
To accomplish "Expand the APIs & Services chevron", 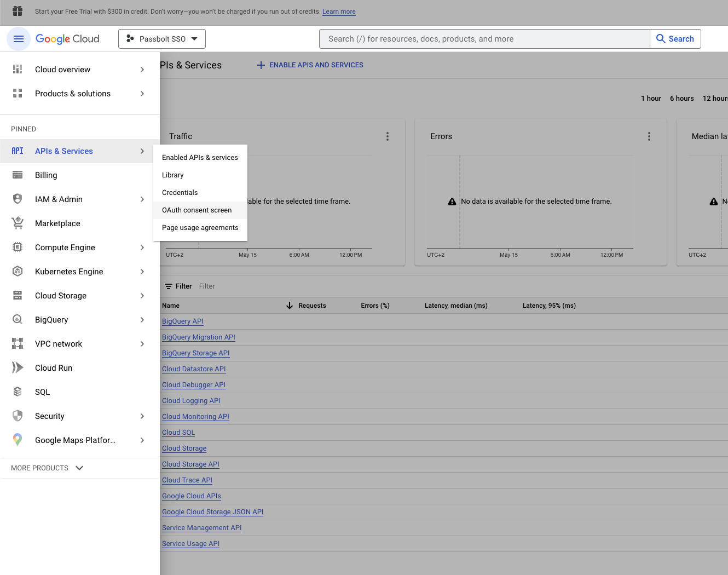I will click(x=142, y=151).
